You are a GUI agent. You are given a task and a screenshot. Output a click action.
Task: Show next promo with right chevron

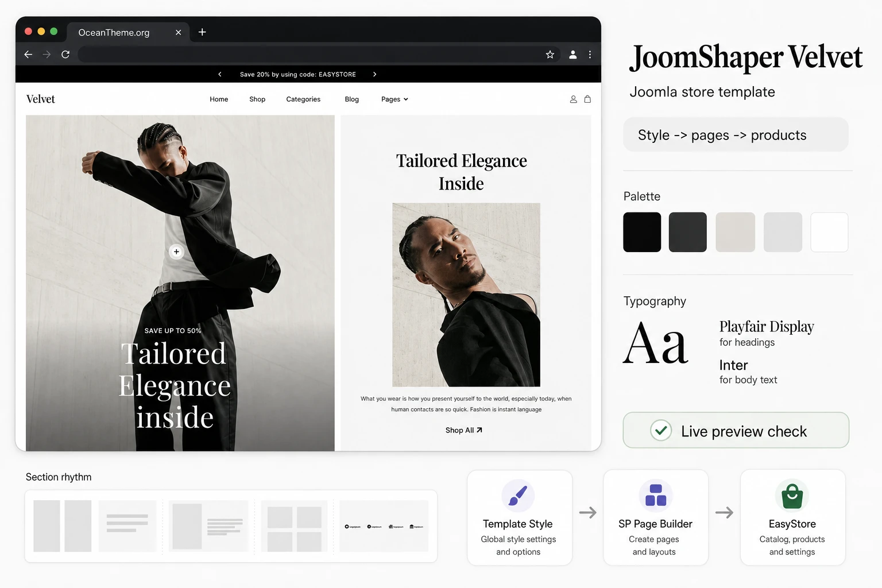coord(374,74)
